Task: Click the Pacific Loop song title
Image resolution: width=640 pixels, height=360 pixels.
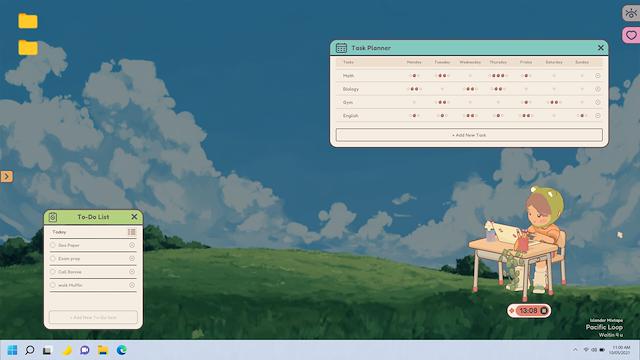Action: [x=604, y=327]
